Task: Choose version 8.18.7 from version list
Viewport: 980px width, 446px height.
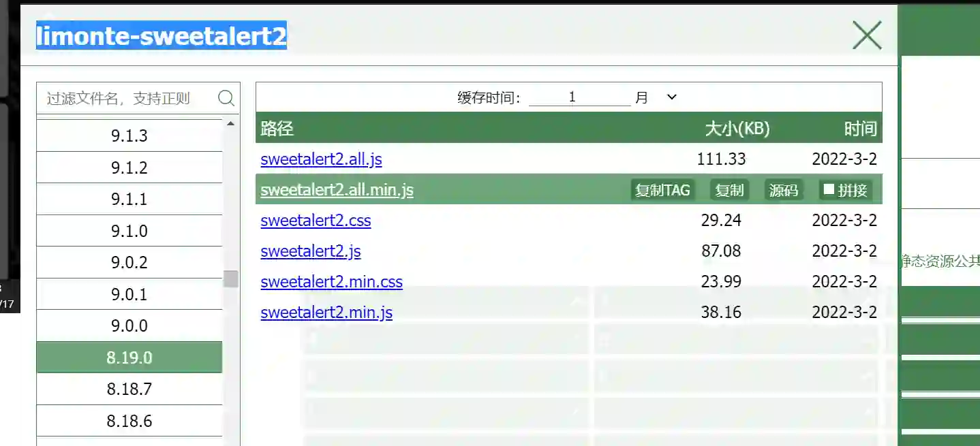Action: 129,389
